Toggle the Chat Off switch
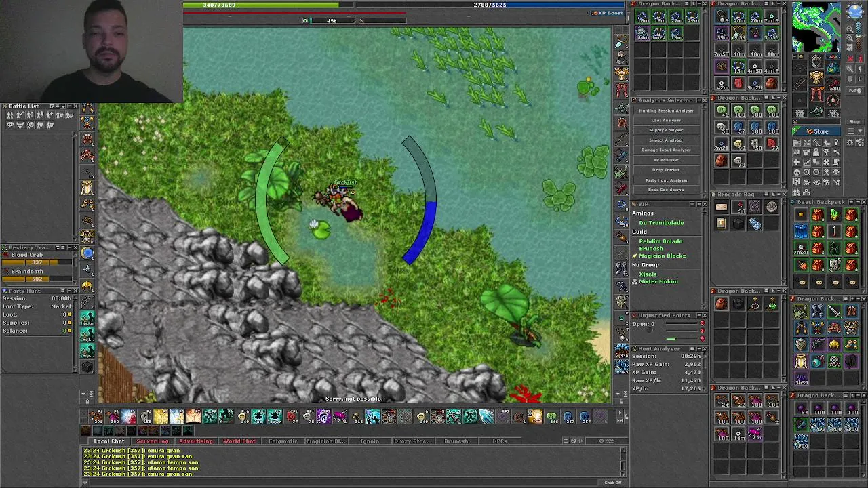This screenshot has height=488, width=868. (612, 483)
